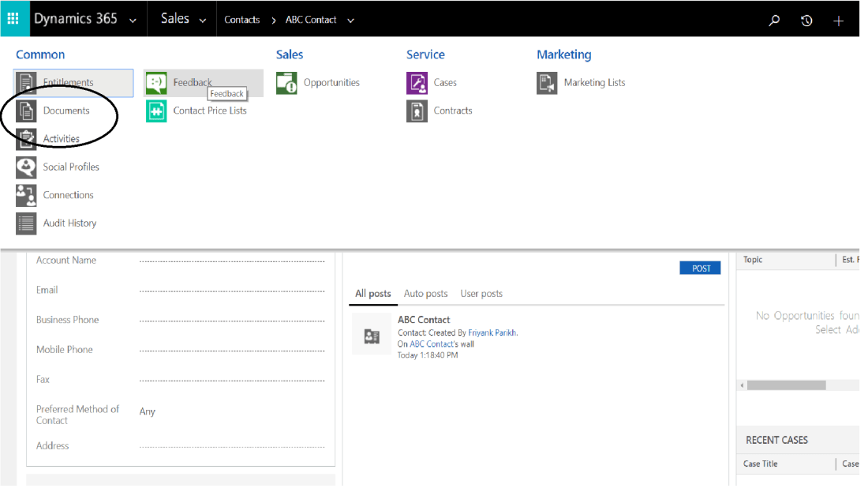The image size is (868, 488).
Task: Open the app launcher waffle icon
Action: click(13, 19)
